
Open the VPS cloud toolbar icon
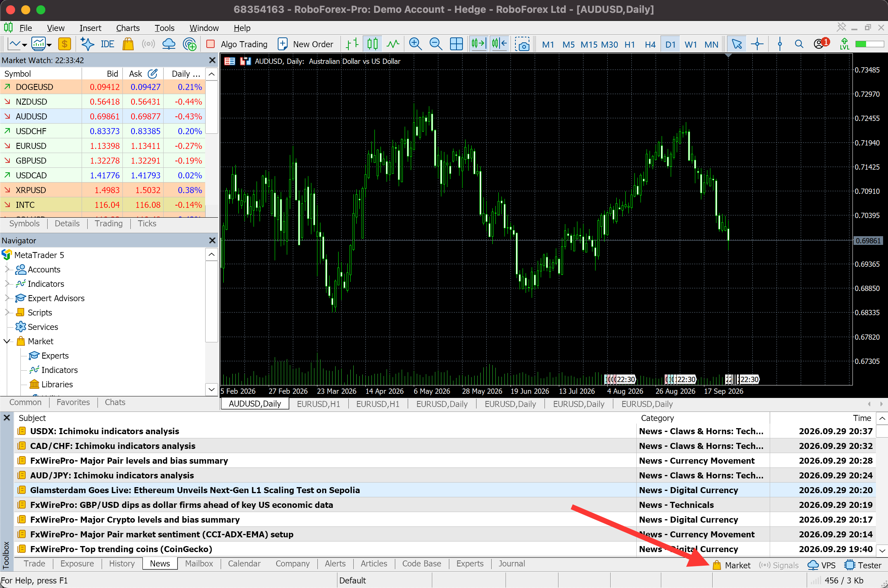tap(169, 44)
